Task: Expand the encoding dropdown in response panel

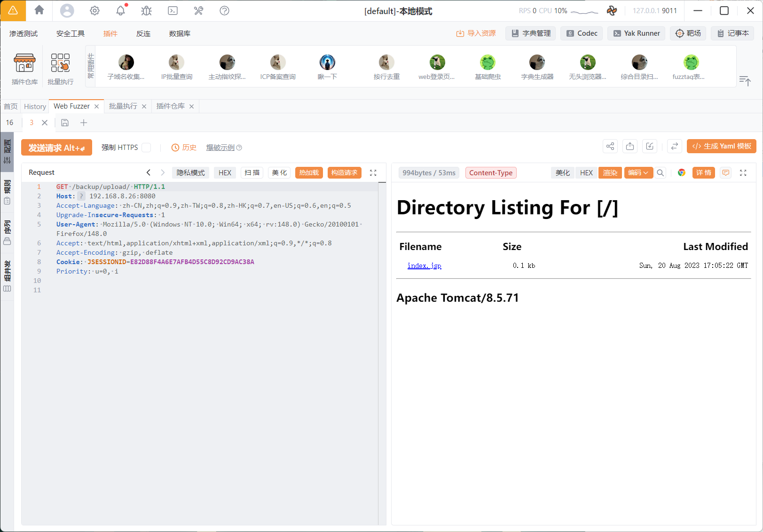Action: tap(638, 172)
